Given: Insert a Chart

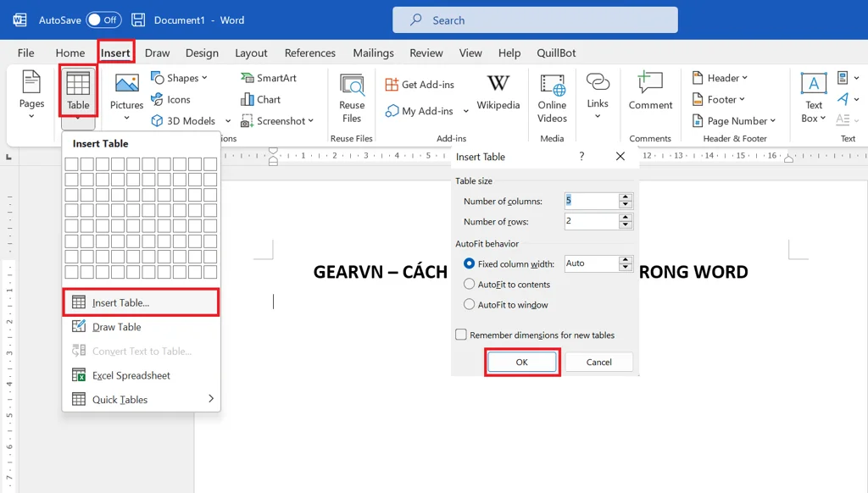Looking at the screenshot, I should coord(261,100).
